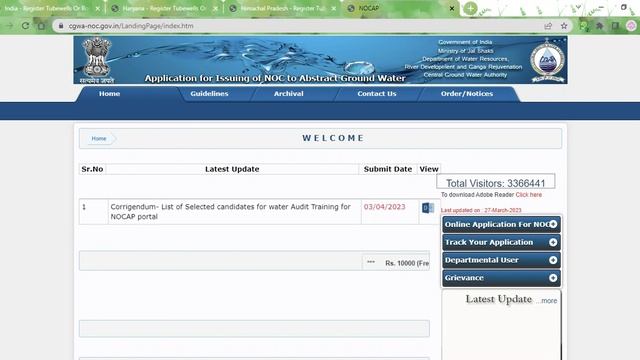Expand Departmental User panel
The width and height of the screenshot is (640, 360).
coord(501,260)
